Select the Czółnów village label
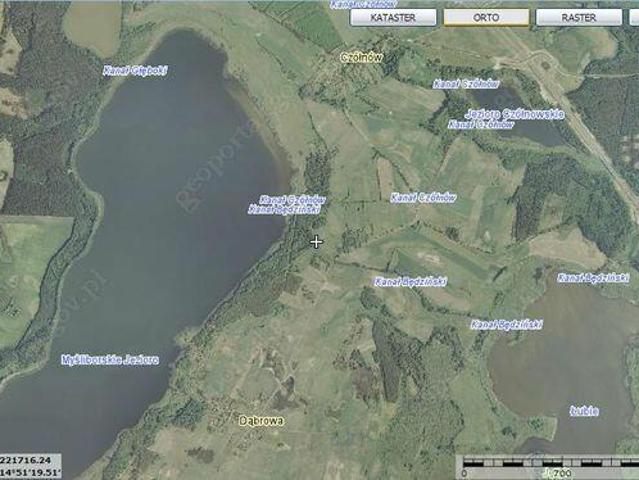The width and height of the screenshot is (639, 480). tap(361, 58)
